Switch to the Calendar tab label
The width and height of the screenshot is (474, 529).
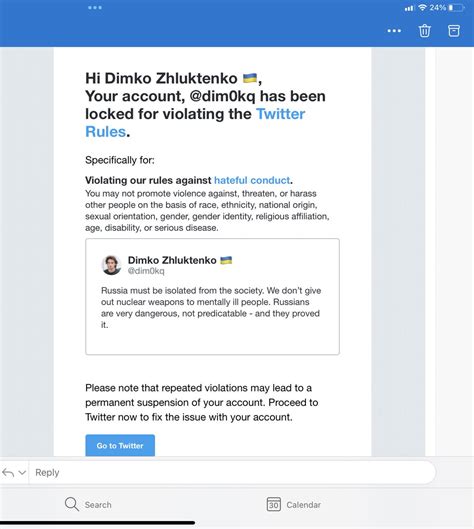click(x=304, y=505)
